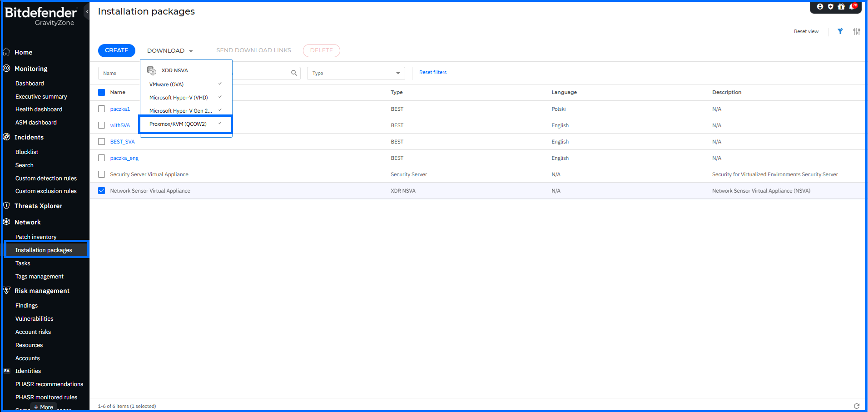Uncheck the Network Sensor Virtual Appliance checkbox
The height and width of the screenshot is (412, 868).
(x=102, y=191)
